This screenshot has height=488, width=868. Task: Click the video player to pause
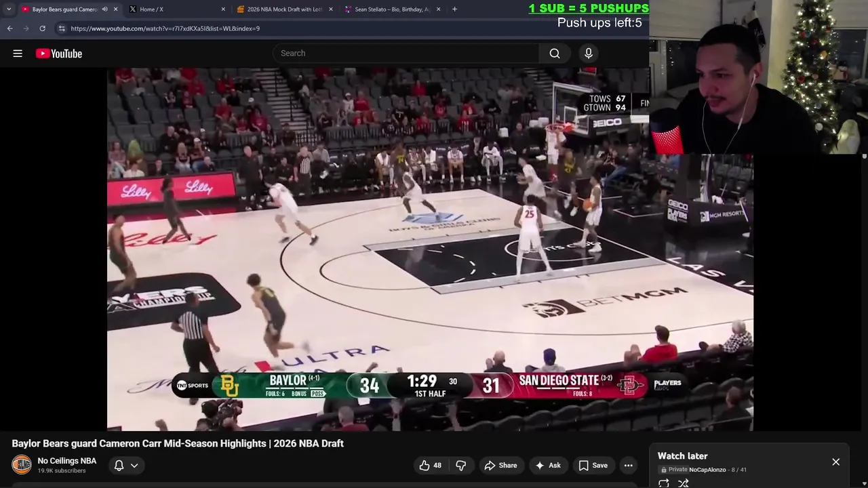430,249
